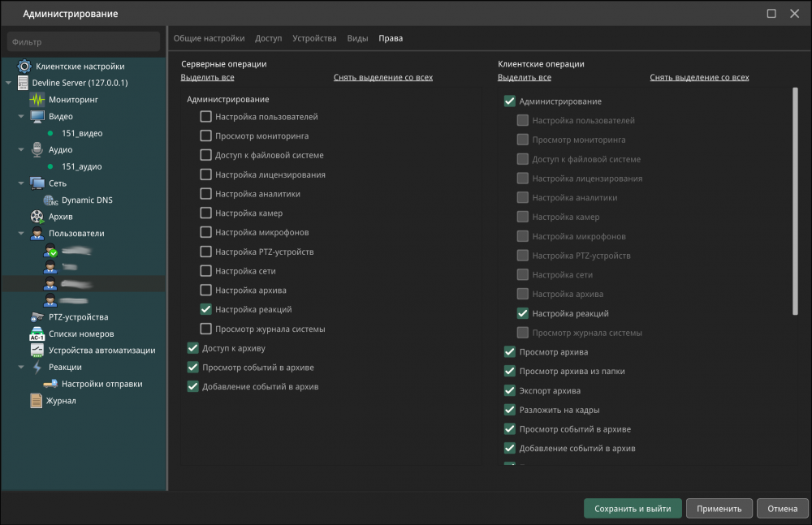Click the Клиентские настройки gear icon
The image size is (812, 525).
tap(24, 67)
